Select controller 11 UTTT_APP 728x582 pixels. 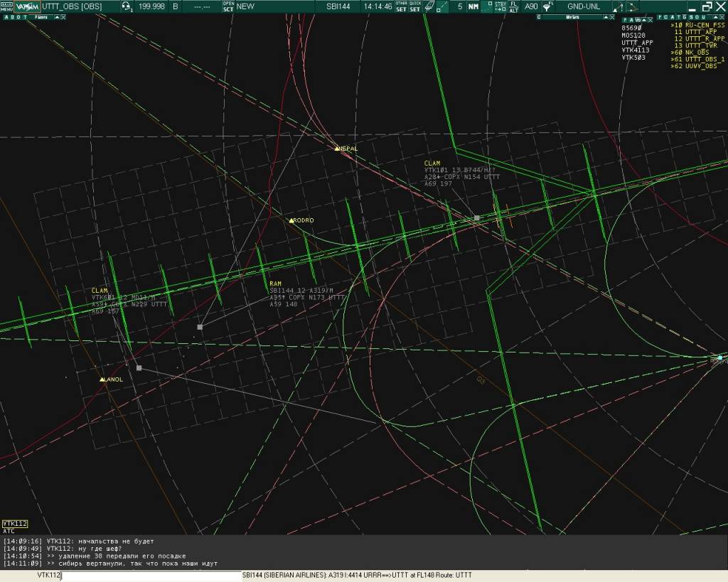tap(695, 32)
